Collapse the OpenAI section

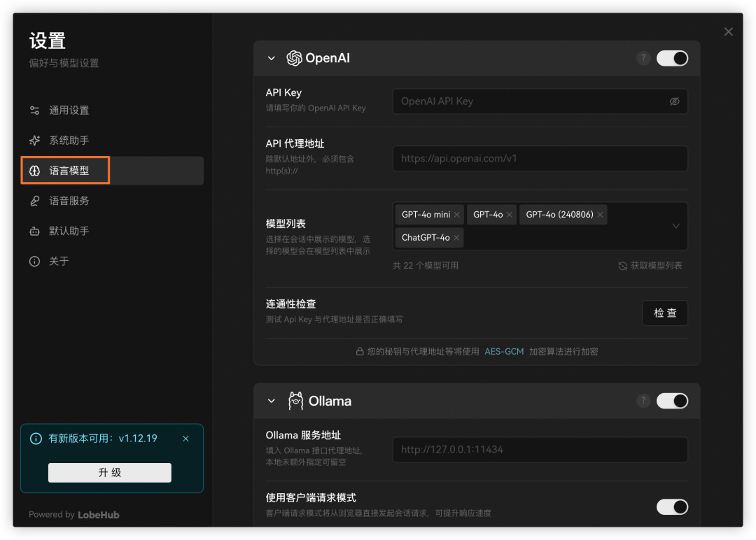click(x=272, y=58)
